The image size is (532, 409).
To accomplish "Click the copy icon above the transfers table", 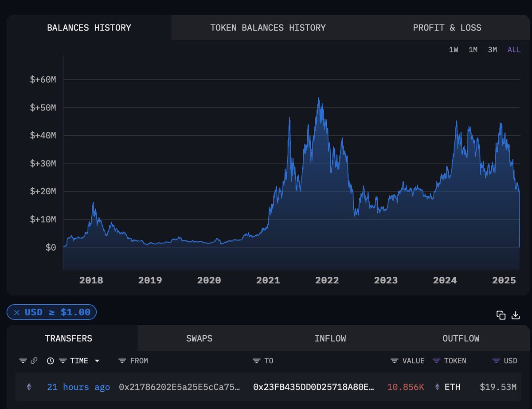I will click(501, 315).
